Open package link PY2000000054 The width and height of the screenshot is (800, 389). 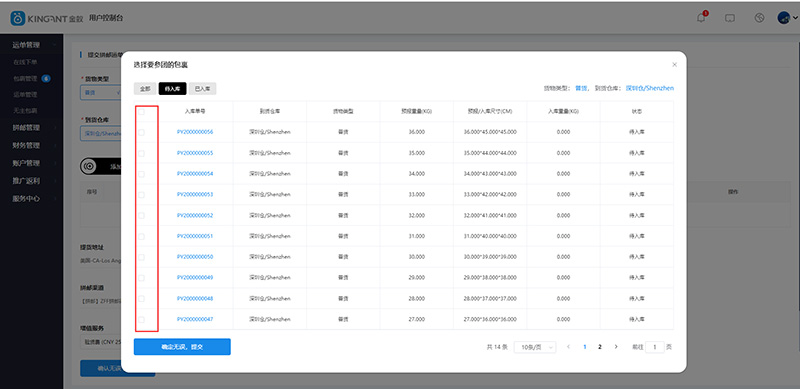(195, 174)
